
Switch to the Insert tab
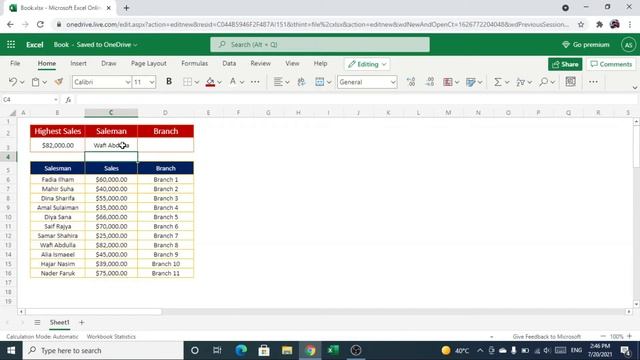(78, 63)
